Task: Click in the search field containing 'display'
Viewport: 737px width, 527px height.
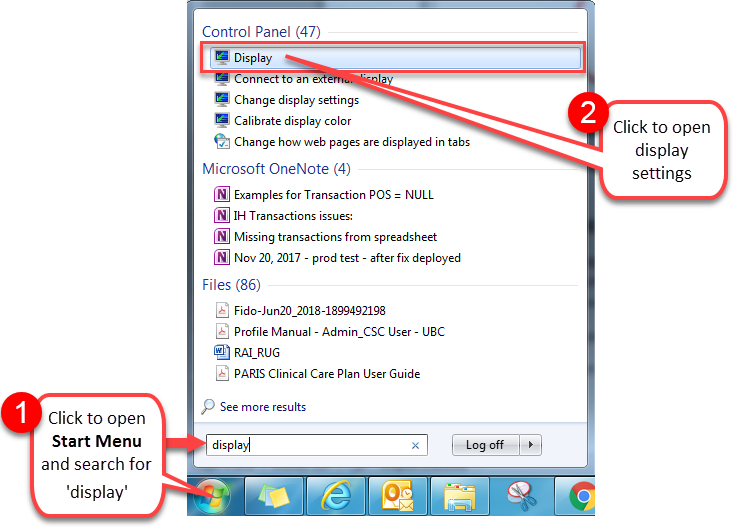Action: click(310, 446)
